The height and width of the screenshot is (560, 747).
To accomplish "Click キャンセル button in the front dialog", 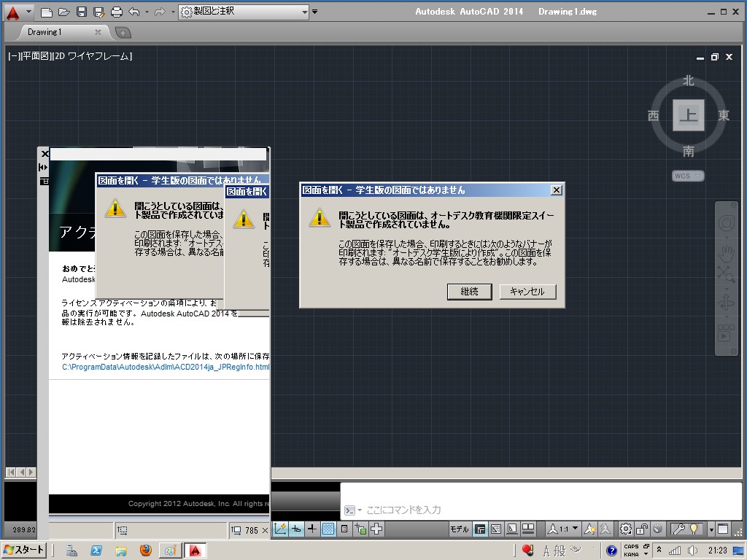I will coord(527,292).
